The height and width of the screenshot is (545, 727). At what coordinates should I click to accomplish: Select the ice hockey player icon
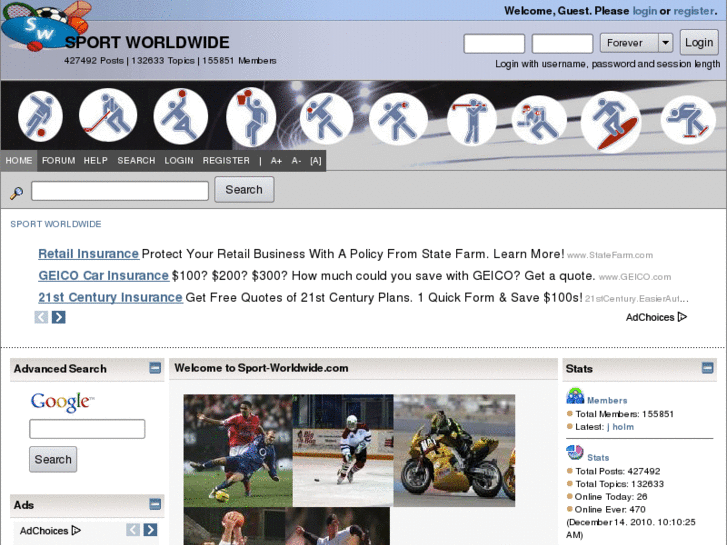tap(108, 115)
